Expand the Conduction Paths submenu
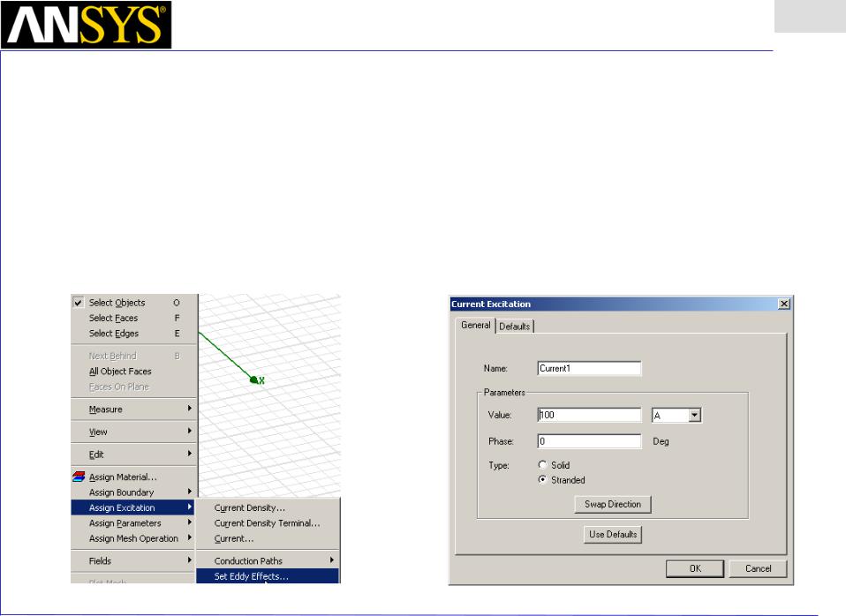This screenshot has width=846, height=616. 268,561
